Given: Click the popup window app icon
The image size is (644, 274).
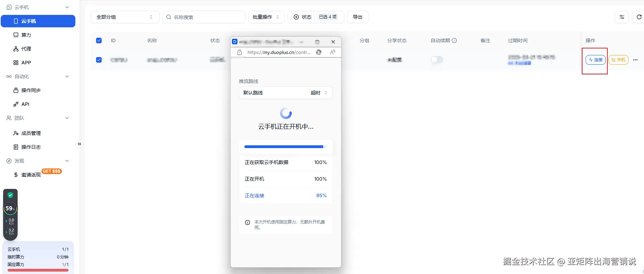Looking at the screenshot, I should pos(235,42).
